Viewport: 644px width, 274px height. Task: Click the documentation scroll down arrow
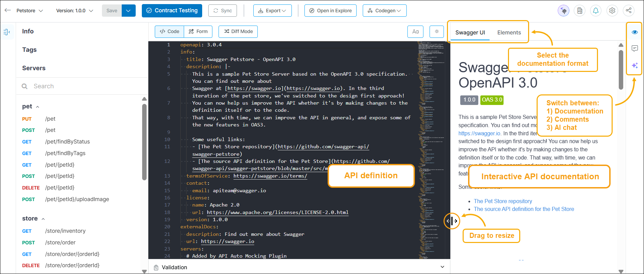tap(621, 271)
